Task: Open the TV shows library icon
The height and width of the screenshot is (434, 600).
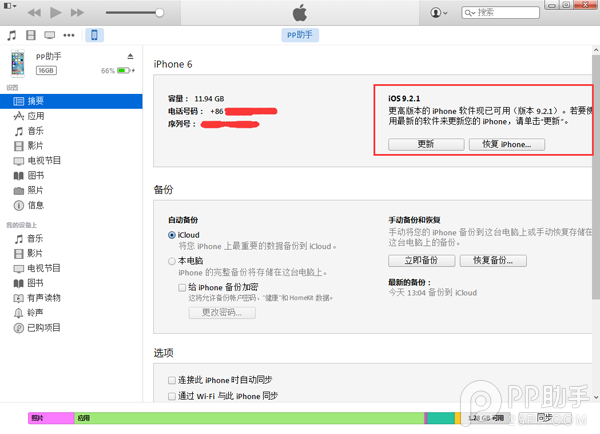Action: pyautogui.click(x=49, y=36)
